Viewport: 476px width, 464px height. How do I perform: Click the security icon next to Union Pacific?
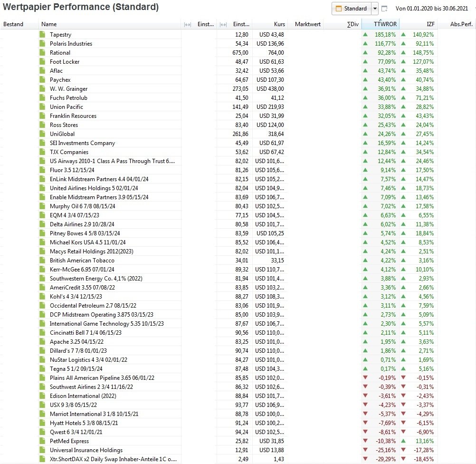click(42, 106)
